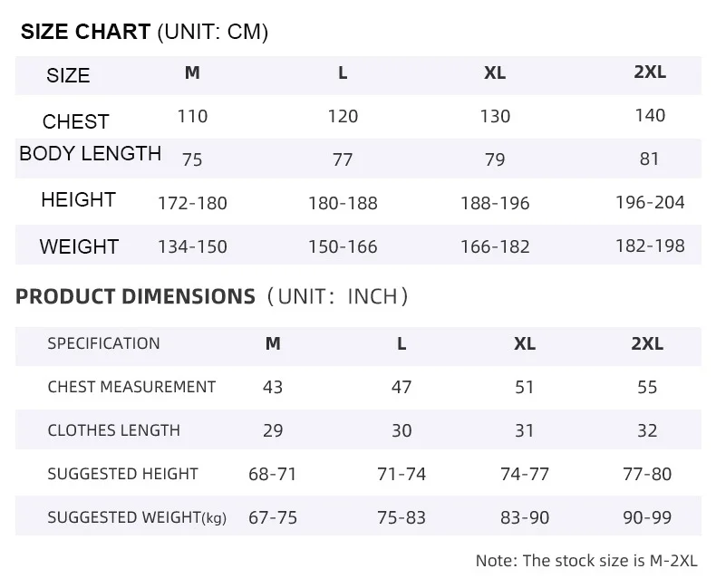Viewport: 716px width, 588px height.
Task: Select the height range 188-196
Action: point(495,203)
